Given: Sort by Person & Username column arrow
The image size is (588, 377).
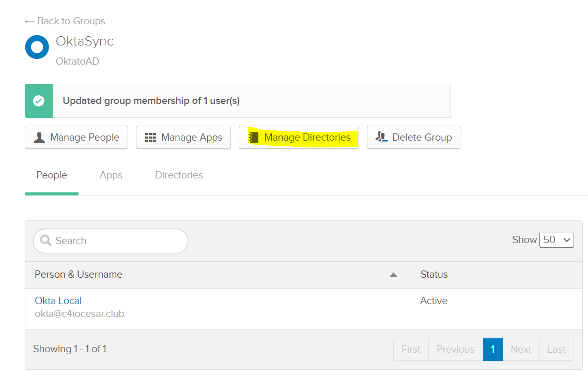Looking at the screenshot, I should point(393,275).
